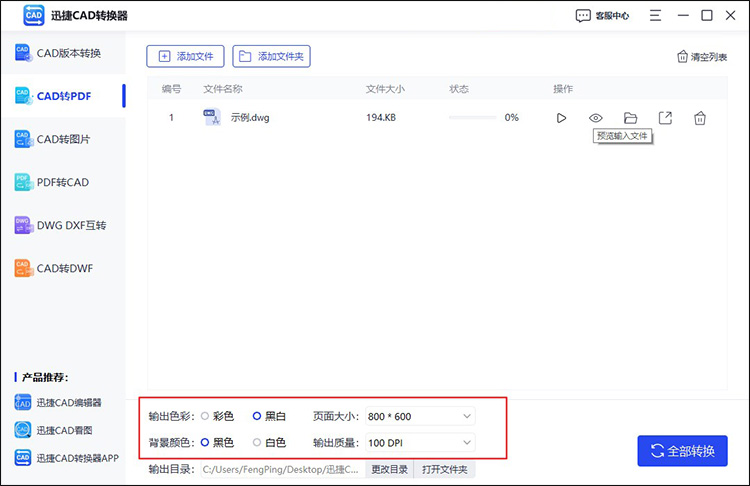The image size is (750, 486).
Task: Click the 文件名称 column header
Action: point(223,89)
